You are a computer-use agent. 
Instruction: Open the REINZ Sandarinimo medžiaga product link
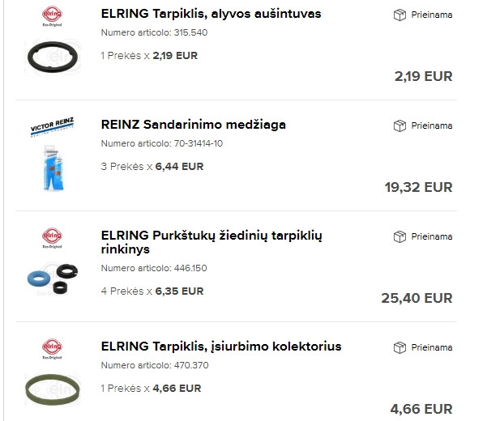(193, 125)
